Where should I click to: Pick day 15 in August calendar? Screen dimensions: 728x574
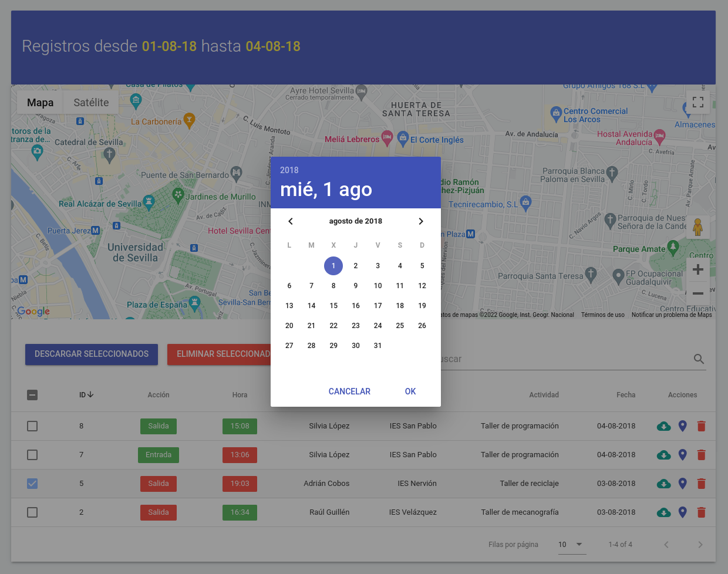click(333, 306)
